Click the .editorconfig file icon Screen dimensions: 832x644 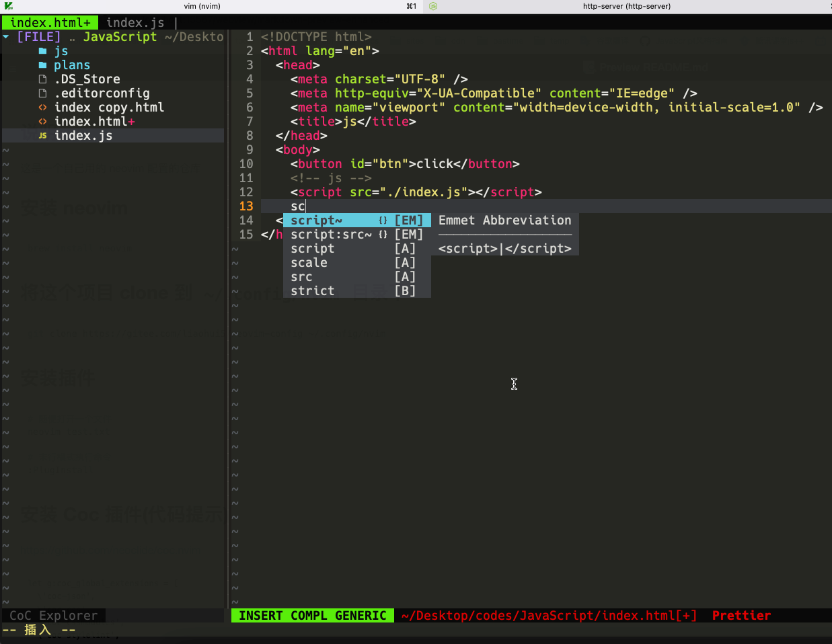pyautogui.click(x=42, y=93)
